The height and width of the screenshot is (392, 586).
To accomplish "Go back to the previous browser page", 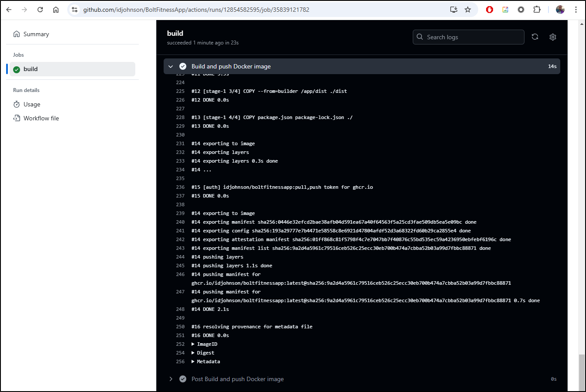I will coord(9,10).
